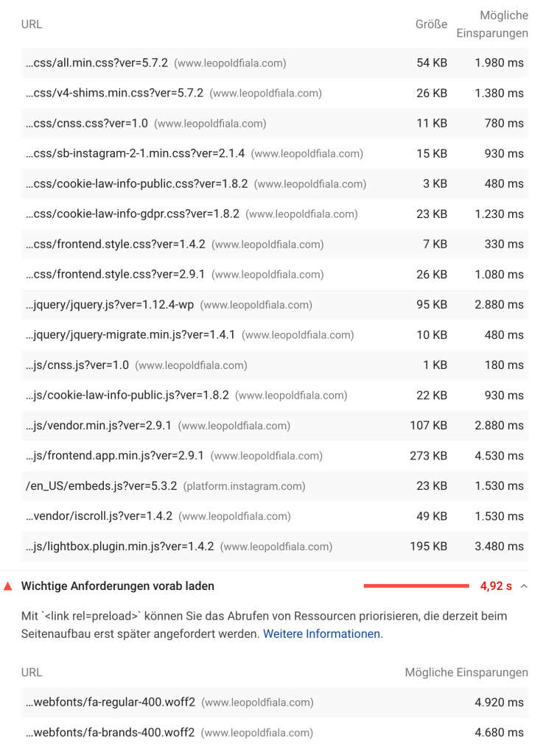Open the jquery.js?ver=1.12.4-wp resource
This screenshot has height=752, width=560.
tap(110, 305)
